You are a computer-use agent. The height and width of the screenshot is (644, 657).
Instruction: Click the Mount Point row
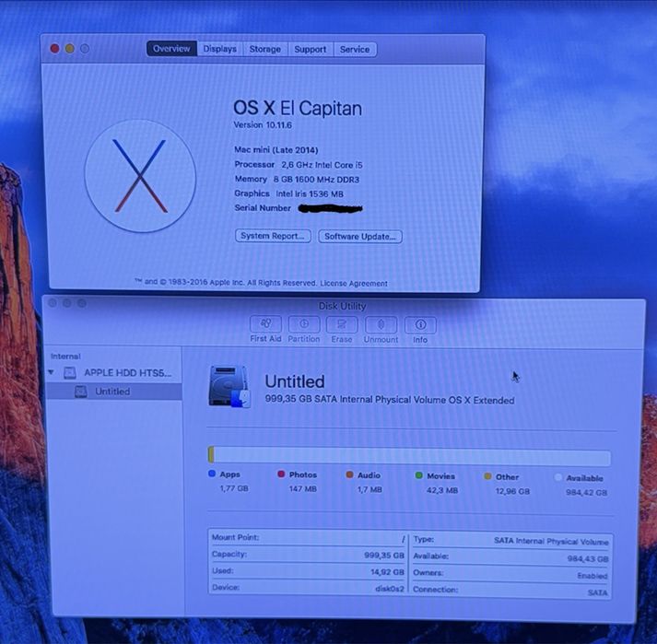[309, 538]
